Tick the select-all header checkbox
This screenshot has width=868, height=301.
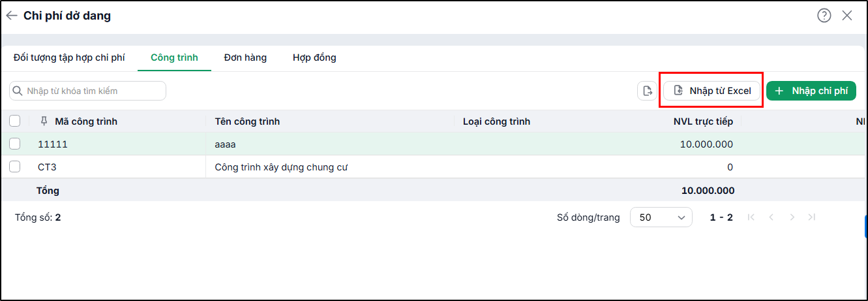click(x=15, y=121)
